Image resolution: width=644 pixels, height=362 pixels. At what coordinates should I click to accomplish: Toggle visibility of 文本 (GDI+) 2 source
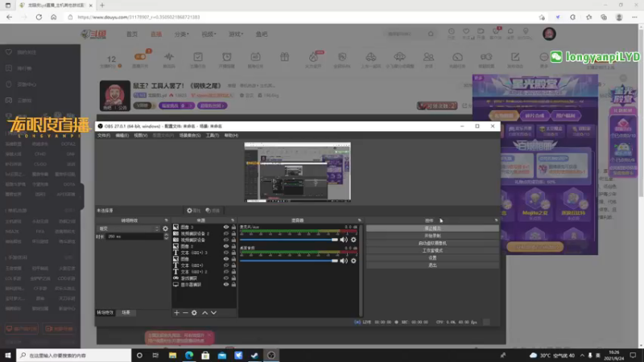tap(226, 272)
